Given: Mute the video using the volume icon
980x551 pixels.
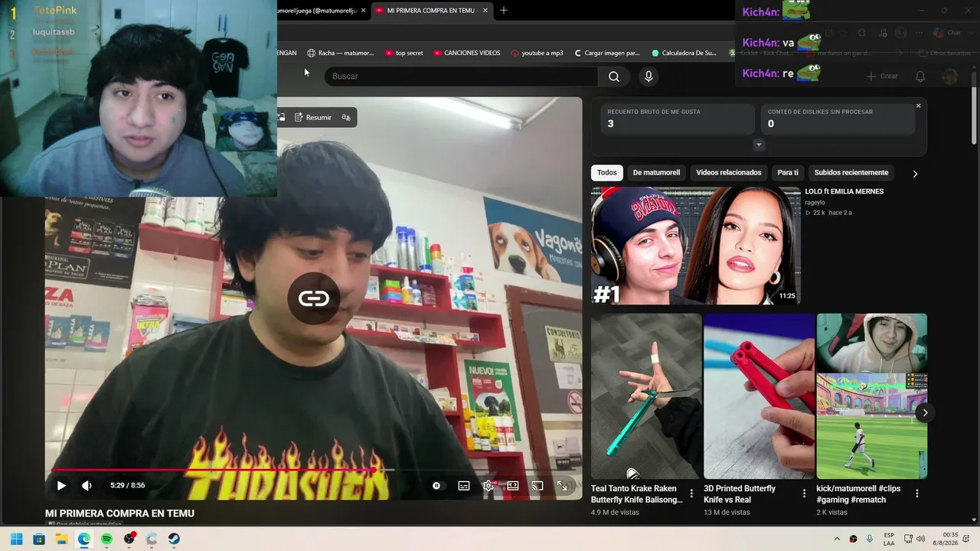Looking at the screenshot, I should pos(87,485).
